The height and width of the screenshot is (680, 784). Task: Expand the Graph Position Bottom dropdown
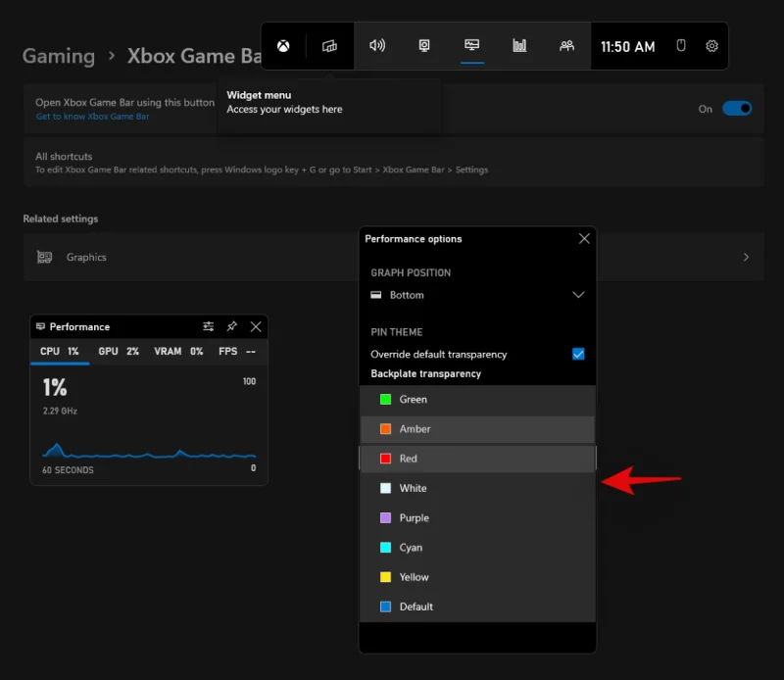coord(477,295)
